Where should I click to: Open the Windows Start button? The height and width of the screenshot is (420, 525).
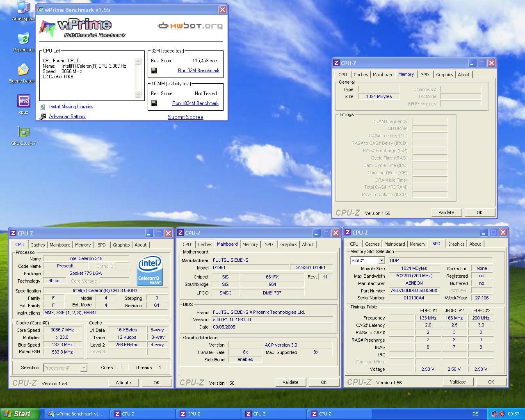pos(20,414)
